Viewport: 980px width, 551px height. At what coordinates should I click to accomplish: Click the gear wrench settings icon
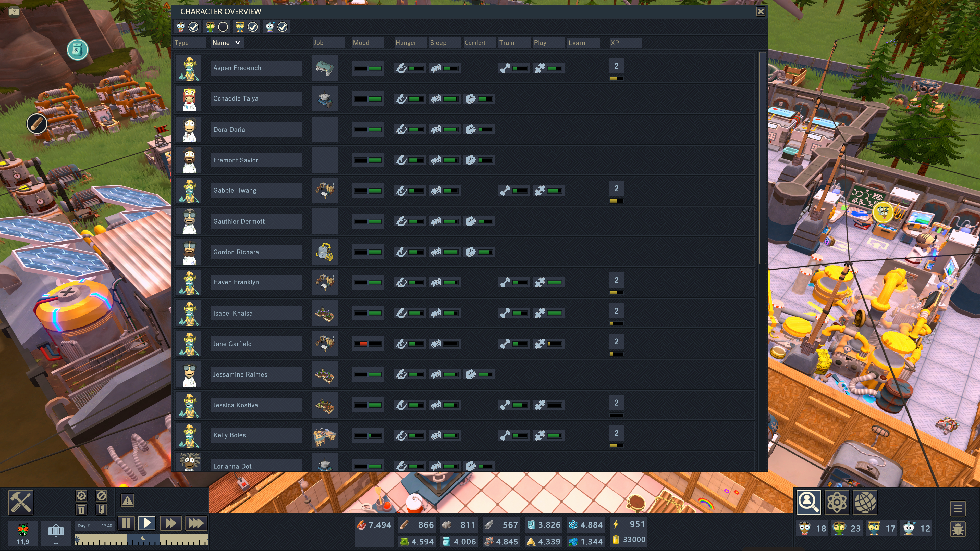coord(81,496)
